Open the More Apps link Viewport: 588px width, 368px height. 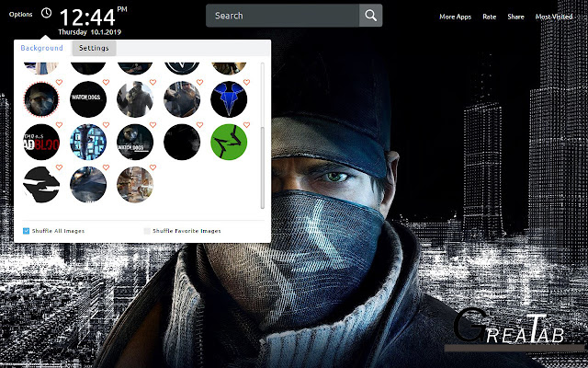pos(456,17)
